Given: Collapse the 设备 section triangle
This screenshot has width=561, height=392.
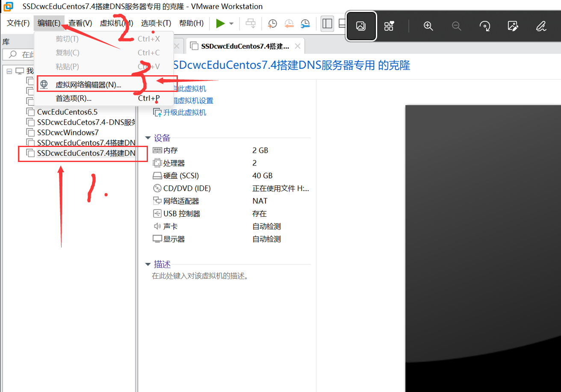Looking at the screenshot, I should pos(148,138).
